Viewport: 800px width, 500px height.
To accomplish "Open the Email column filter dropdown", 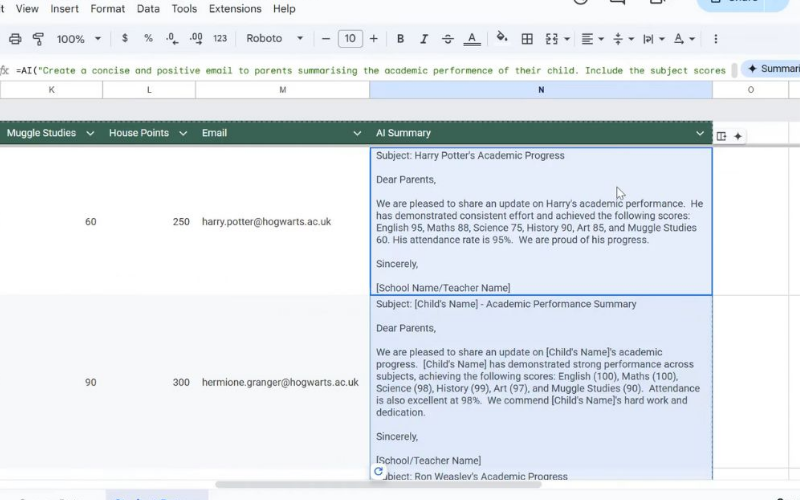I will point(357,133).
